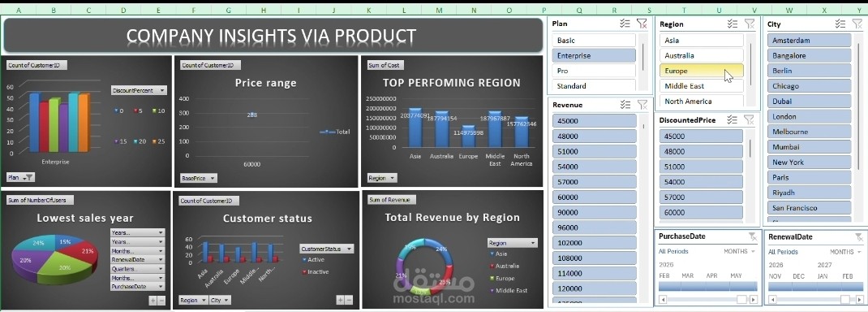Click RenewalDate timeline left scroll arrow
Screen dimensions: 868x312
click(772, 299)
